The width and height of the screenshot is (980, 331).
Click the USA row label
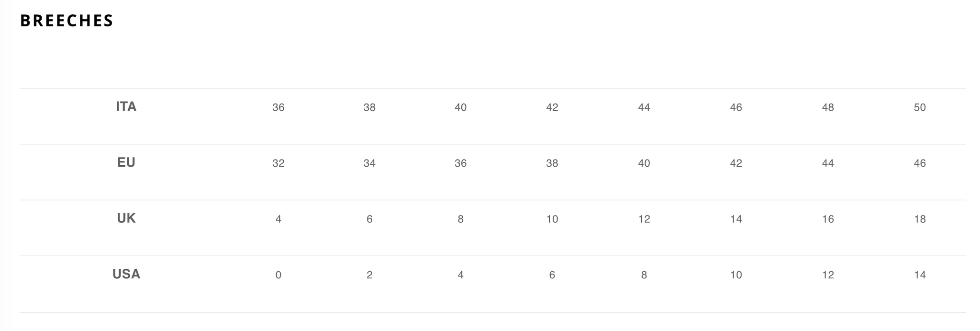[126, 274]
